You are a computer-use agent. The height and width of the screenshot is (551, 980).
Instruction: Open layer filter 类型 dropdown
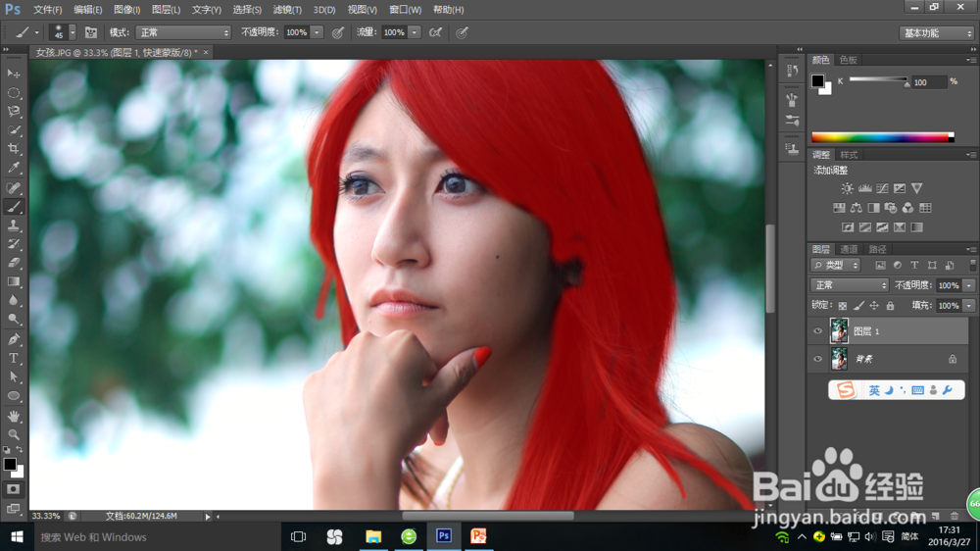point(836,265)
